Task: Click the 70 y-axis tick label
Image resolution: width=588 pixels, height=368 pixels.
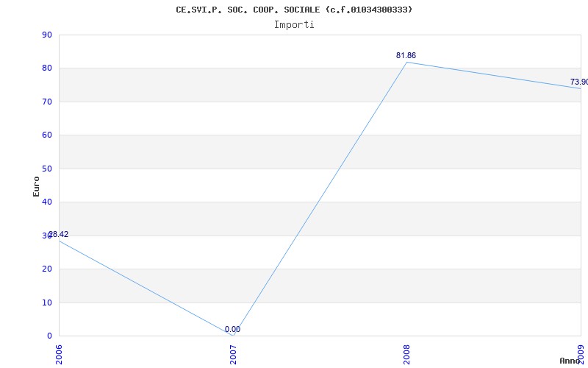Action: click(x=47, y=102)
